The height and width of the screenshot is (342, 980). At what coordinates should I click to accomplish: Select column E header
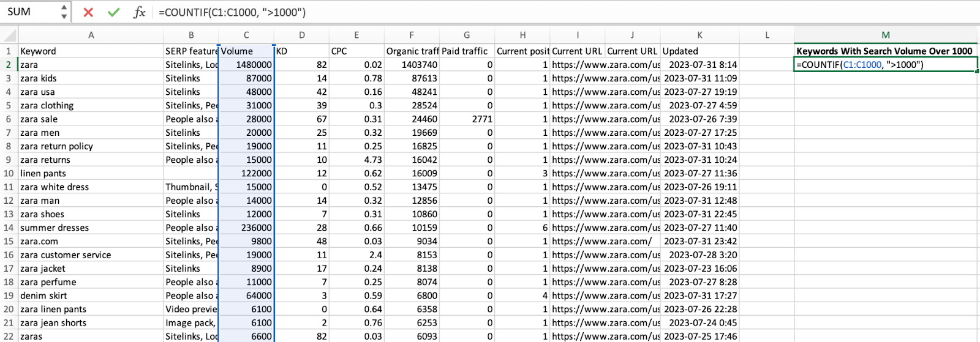tap(356, 35)
